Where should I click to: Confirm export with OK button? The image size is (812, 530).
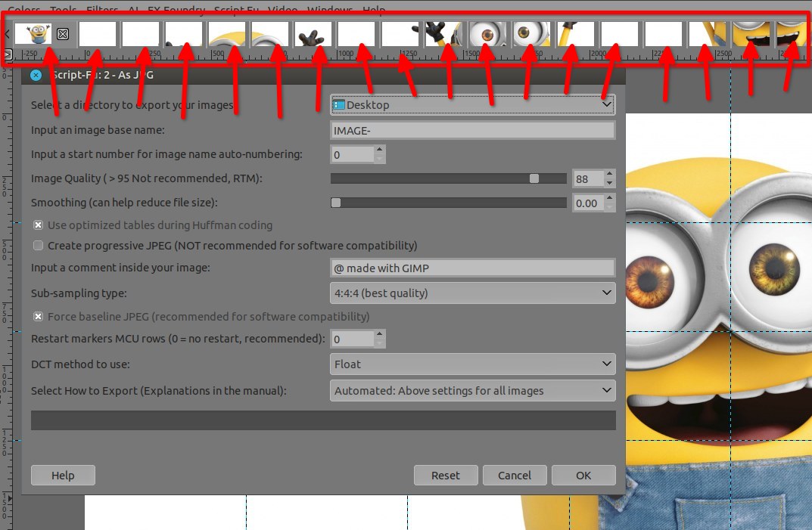coord(583,475)
